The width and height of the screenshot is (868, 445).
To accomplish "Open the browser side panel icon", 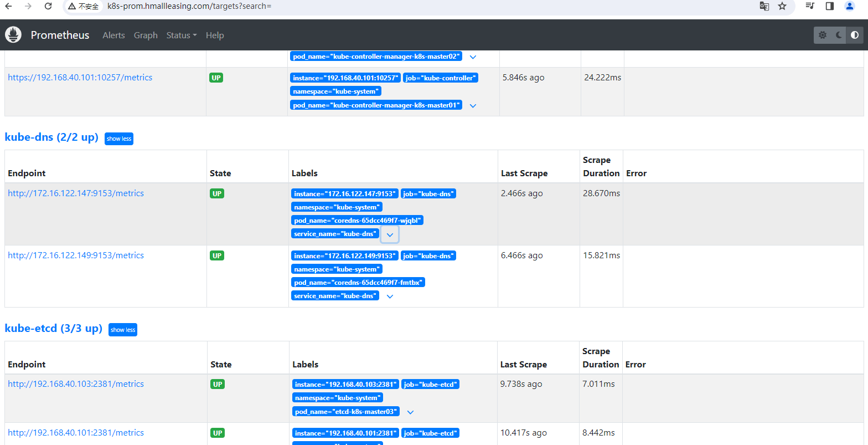I will [829, 6].
